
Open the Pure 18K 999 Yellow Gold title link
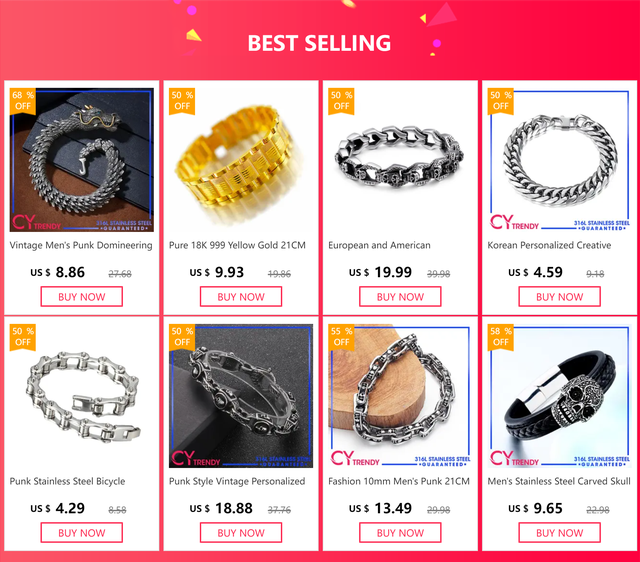[x=237, y=245]
